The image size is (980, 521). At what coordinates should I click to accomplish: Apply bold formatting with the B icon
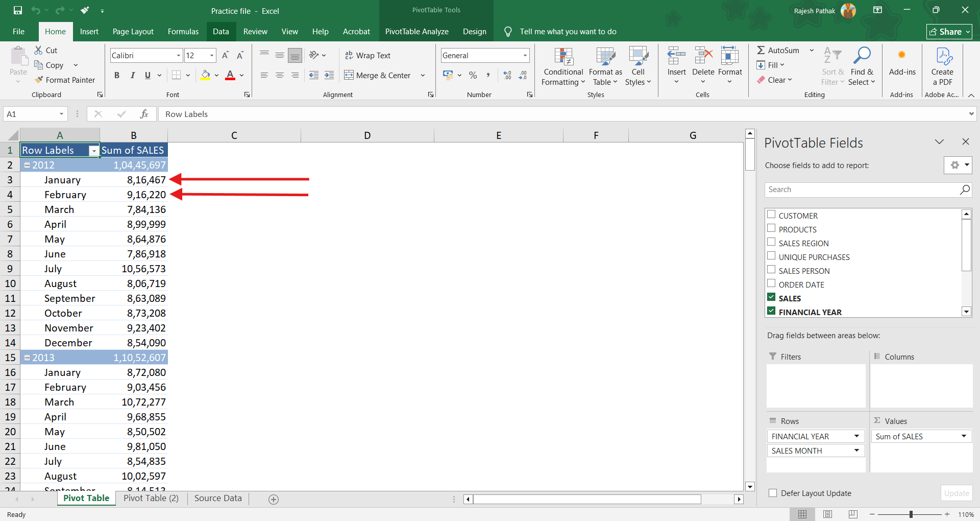coord(117,76)
